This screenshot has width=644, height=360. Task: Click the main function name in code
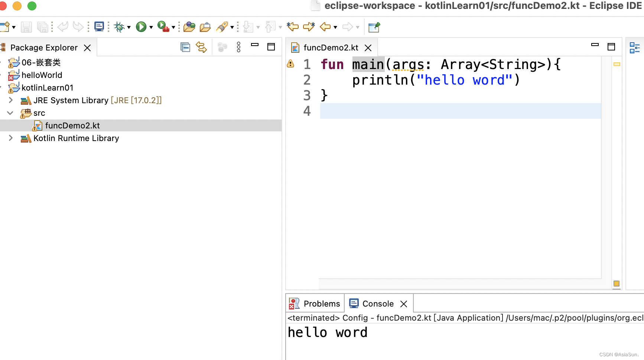(368, 65)
